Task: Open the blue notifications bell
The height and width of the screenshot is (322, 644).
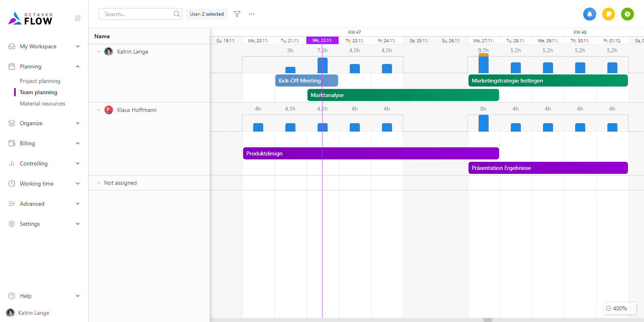Action: 589,14
